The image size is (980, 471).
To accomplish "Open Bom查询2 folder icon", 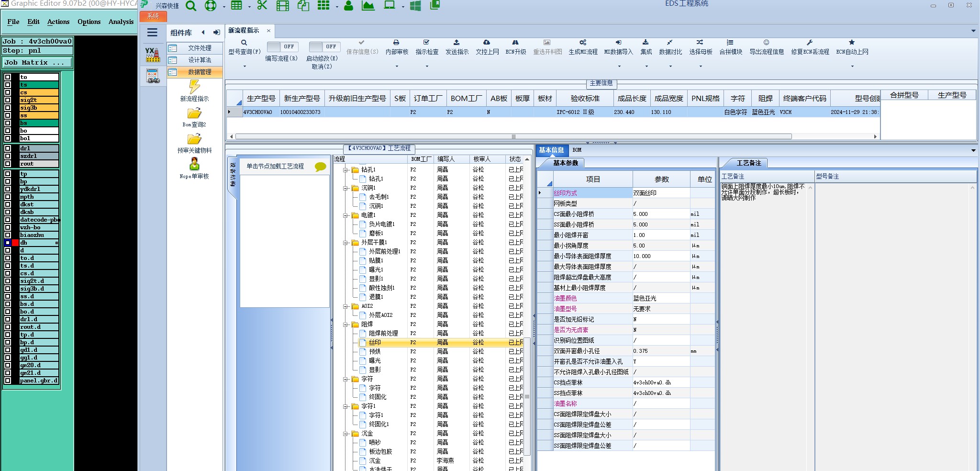I will point(194,113).
